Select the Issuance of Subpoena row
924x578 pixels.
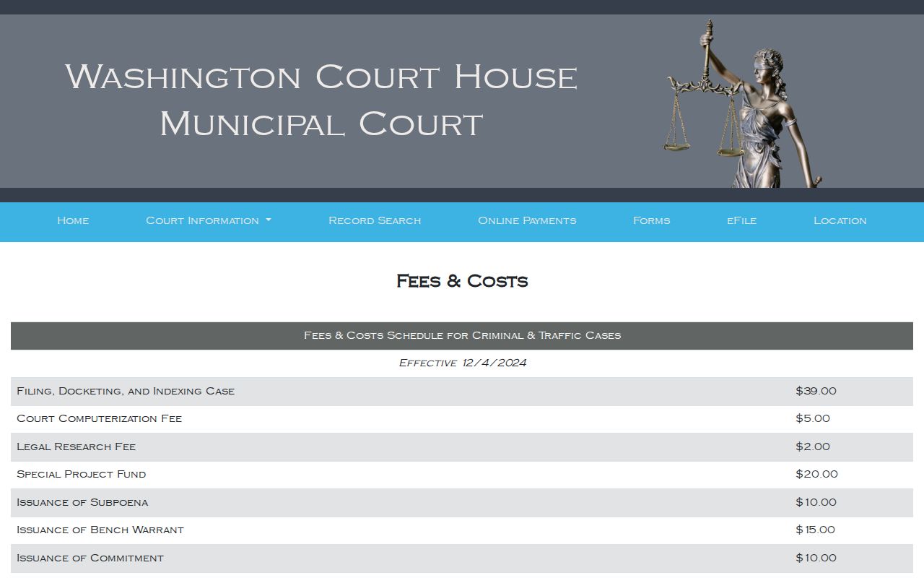[x=462, y=502]
